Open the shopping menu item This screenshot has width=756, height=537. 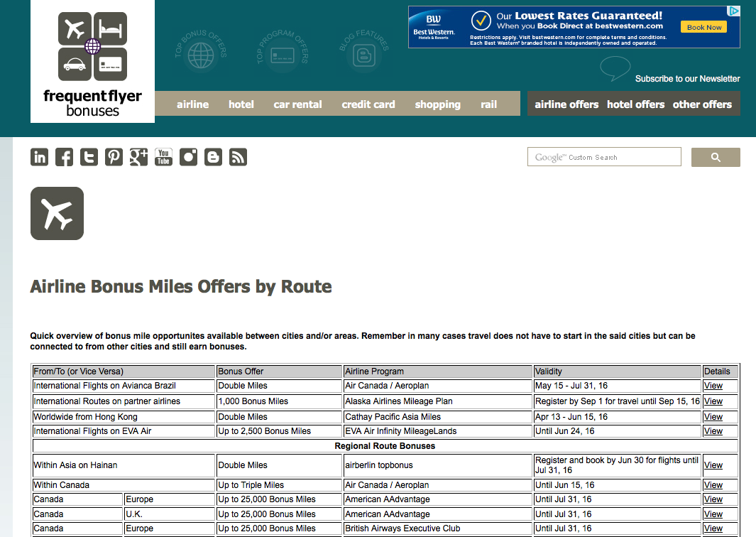pyautogui.click(x=438, y=104)
